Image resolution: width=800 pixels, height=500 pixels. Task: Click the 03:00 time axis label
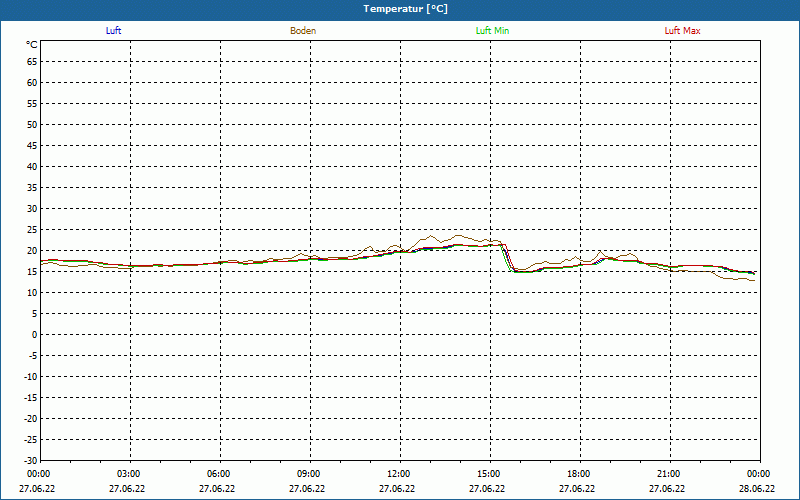(129, 474)
